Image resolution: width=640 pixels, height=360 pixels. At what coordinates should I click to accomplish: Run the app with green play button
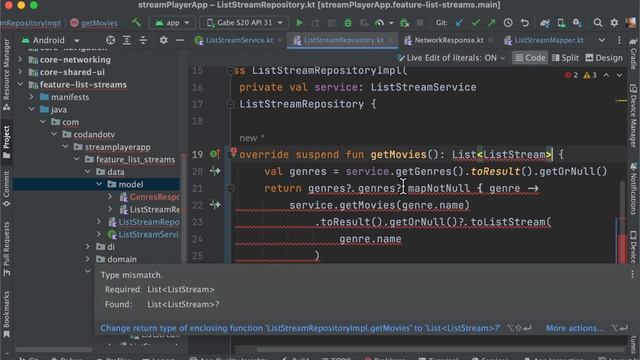pyautogui.click(x=299, y=23)
